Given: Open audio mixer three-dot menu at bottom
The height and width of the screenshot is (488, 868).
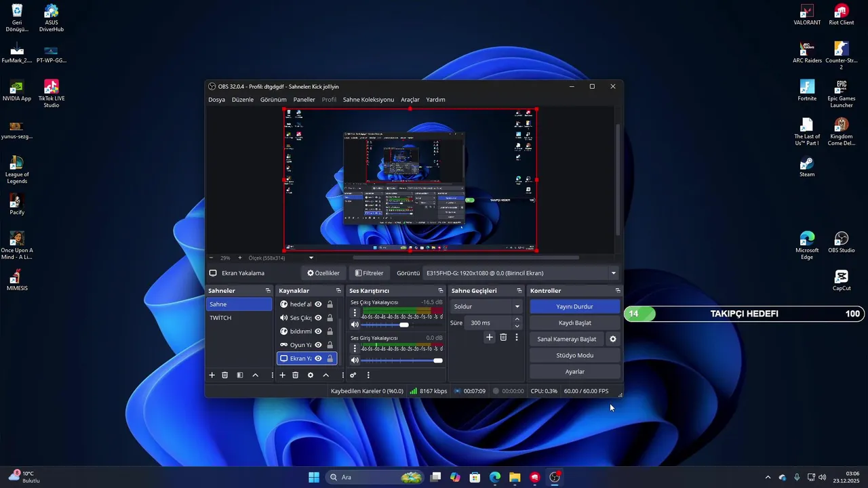Looking at the screenshot, I should (x=368, y=375).
